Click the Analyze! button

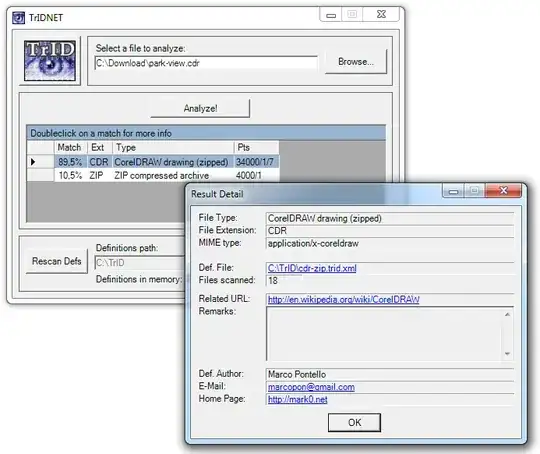click(200, 109)
